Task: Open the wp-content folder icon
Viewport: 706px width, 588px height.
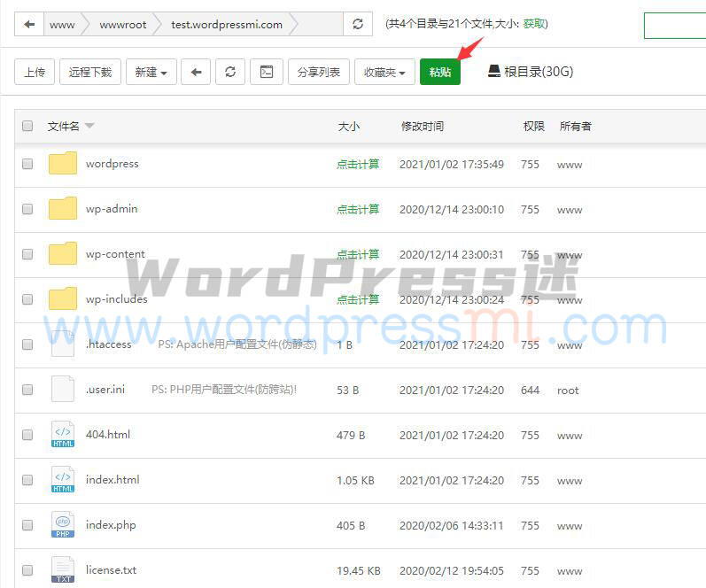Action: 63,253
